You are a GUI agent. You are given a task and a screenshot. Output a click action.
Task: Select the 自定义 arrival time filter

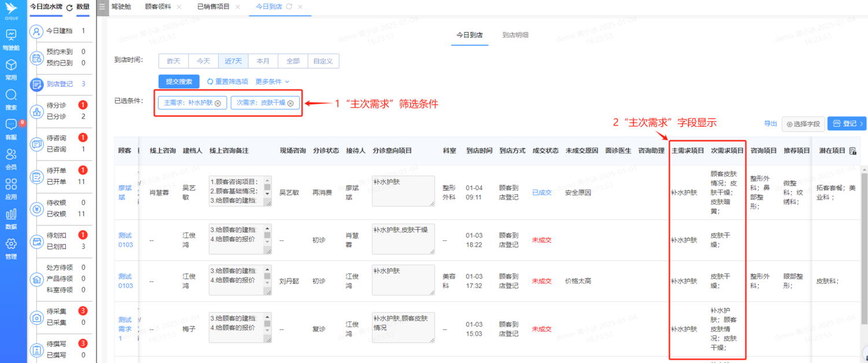click(x=323, y=61)
